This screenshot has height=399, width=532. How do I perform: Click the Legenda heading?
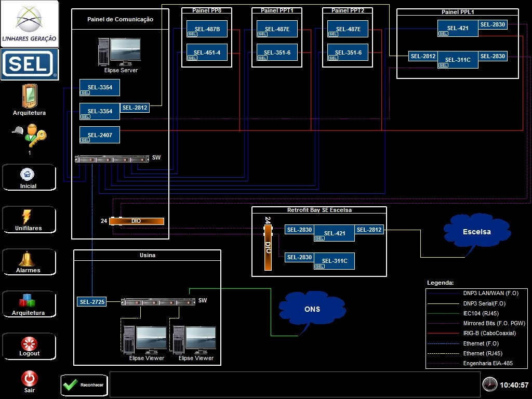click(x=440, y=283)
